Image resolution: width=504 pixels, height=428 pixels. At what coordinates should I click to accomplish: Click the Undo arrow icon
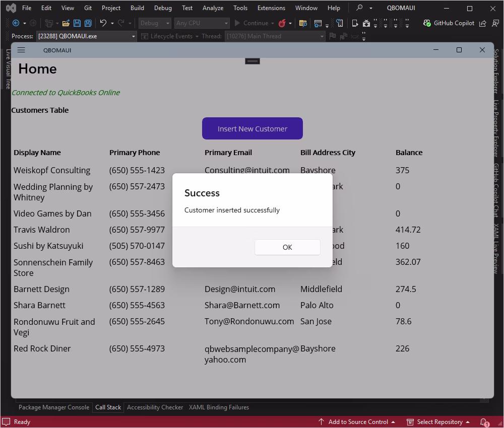tap(103, 23)
